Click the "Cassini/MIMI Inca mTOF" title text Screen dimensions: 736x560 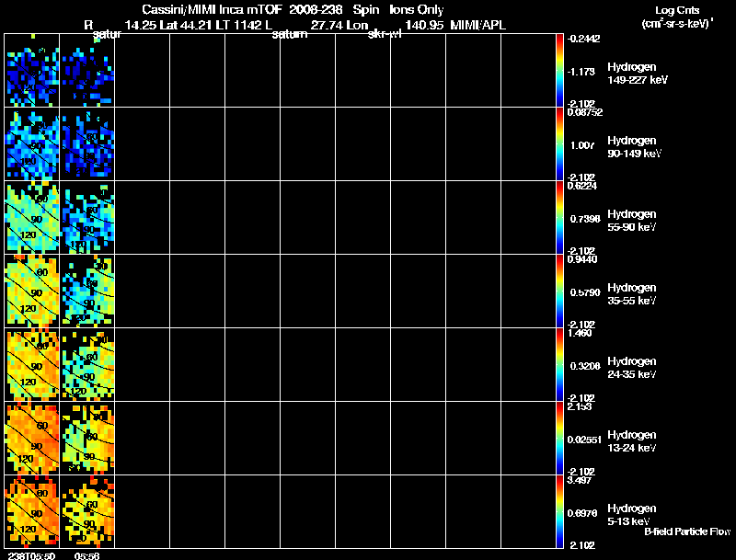[212, 9]
